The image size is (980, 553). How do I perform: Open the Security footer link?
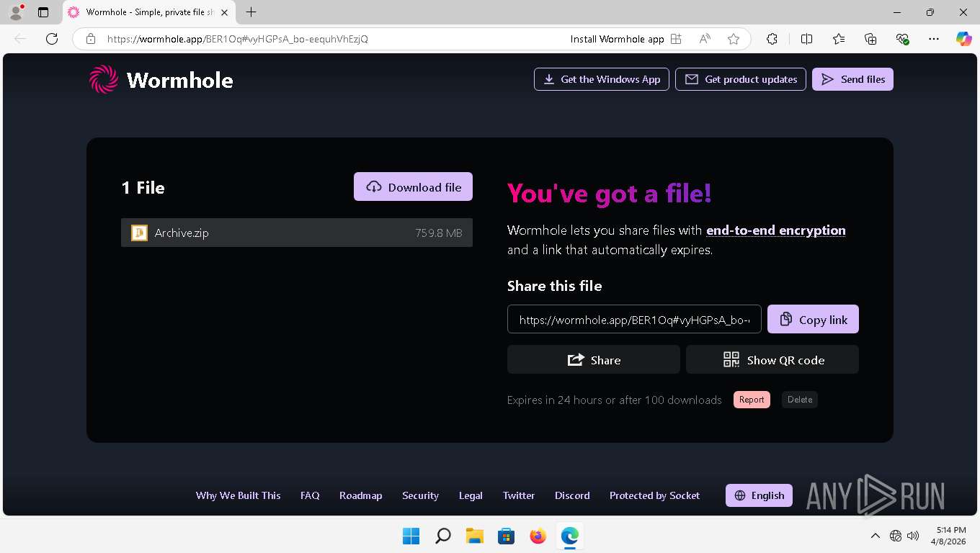(421, 495)
